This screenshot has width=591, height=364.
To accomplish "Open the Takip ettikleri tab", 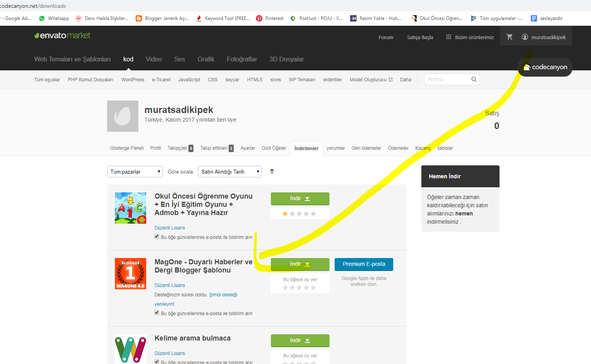I will pyautogui.click(x=217, y=148).
